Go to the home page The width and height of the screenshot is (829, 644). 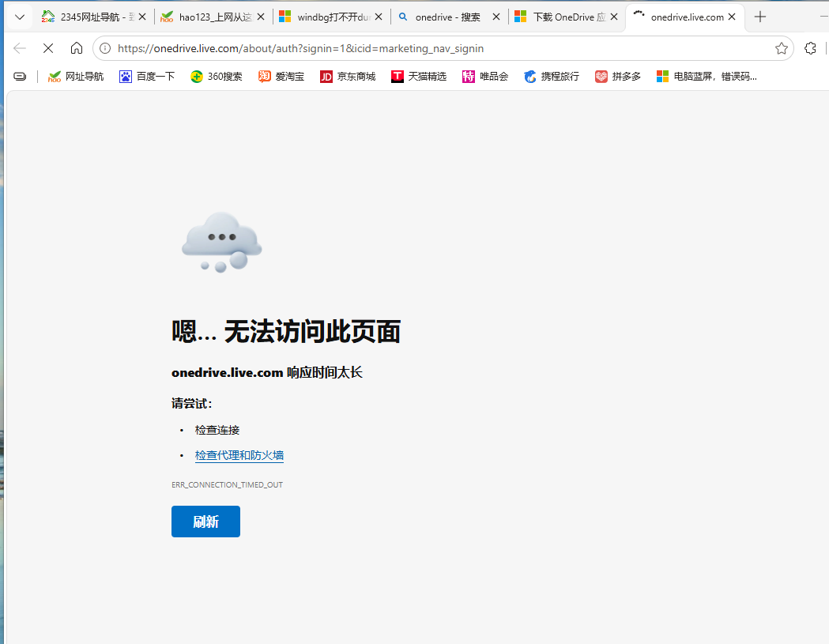pos(77,49)
